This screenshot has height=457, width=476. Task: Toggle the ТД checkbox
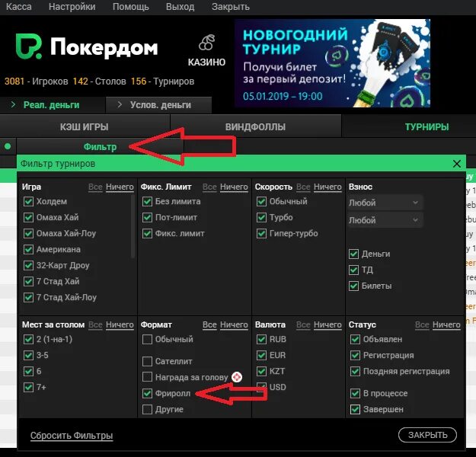click(x=353, y=270)
